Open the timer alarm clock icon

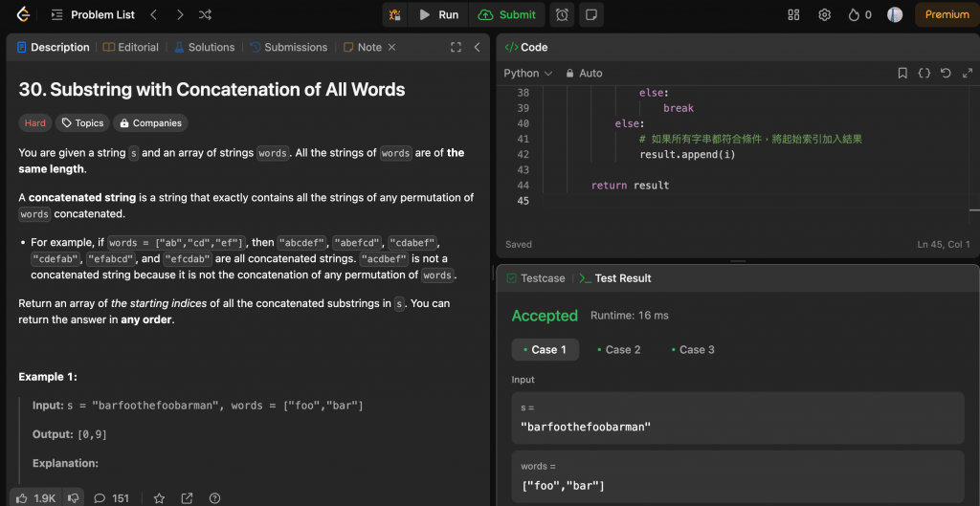point(563,14)
